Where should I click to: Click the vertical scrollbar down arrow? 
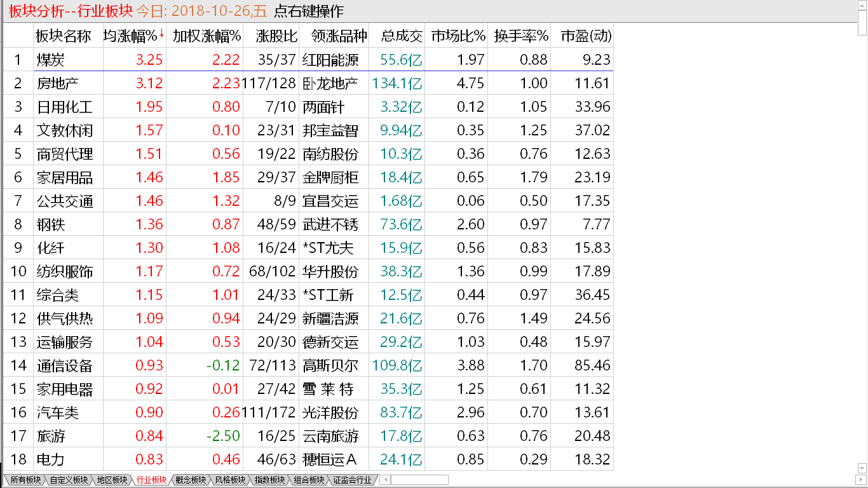(x=862, y=469)
